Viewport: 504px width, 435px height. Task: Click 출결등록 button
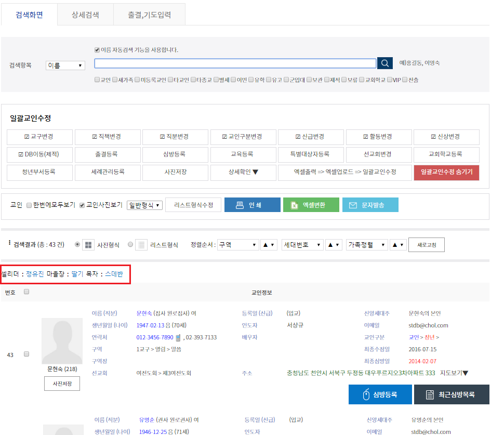point(108,155)
